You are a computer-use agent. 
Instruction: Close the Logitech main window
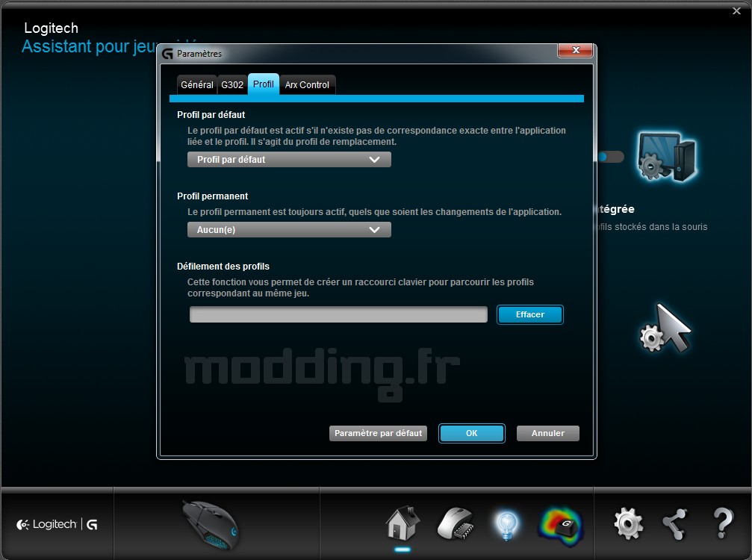(x=736, y=10)
